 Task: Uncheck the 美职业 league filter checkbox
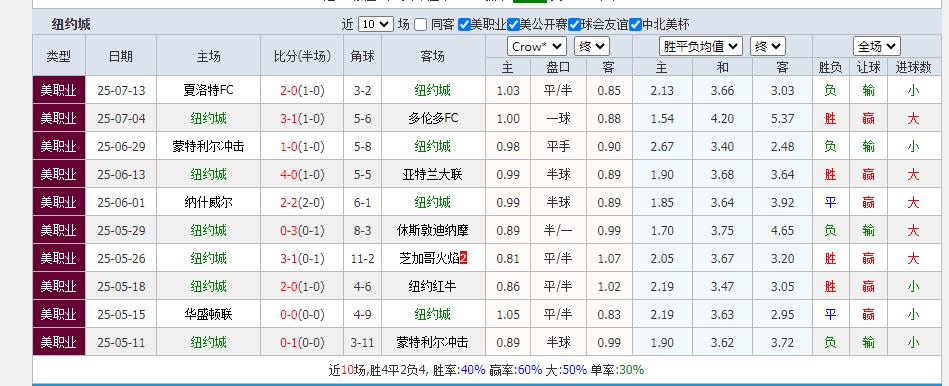(464, 25)
